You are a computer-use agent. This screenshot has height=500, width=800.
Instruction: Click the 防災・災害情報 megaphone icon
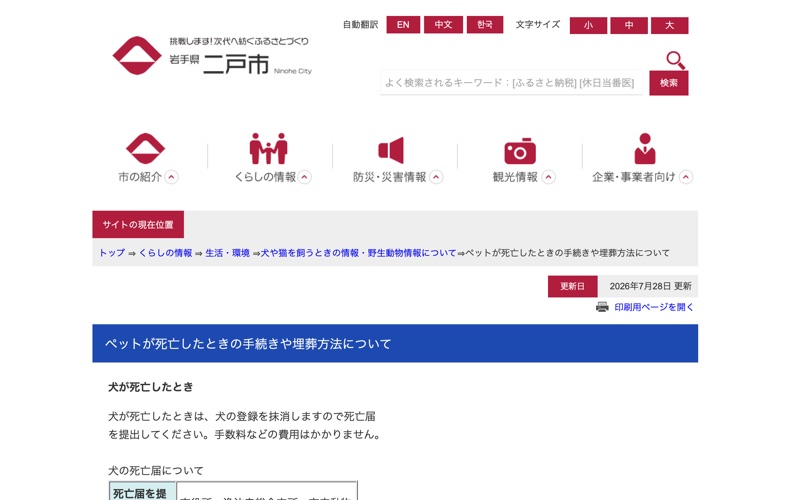(391, 150)
